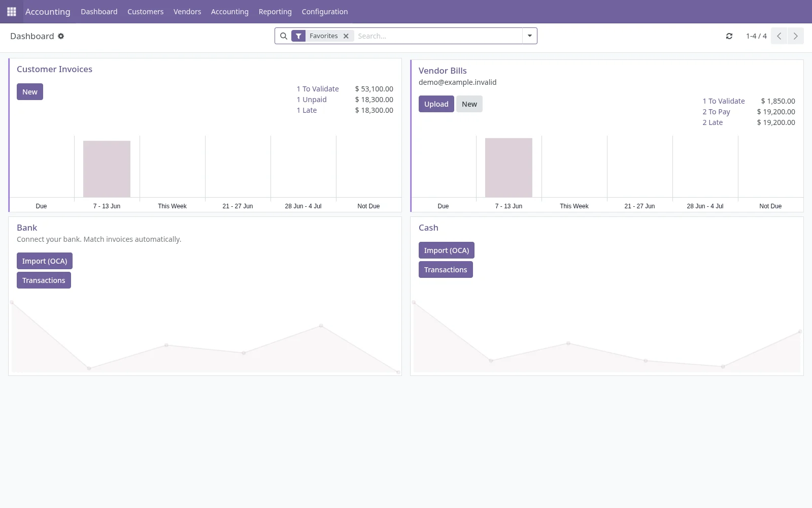Open the apps grid menu icon

tap(11, 11)
